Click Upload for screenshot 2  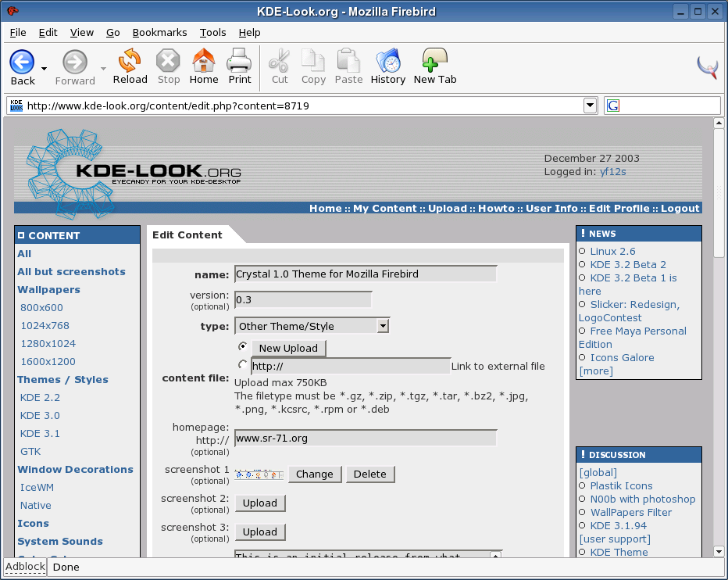click(260, 503)
